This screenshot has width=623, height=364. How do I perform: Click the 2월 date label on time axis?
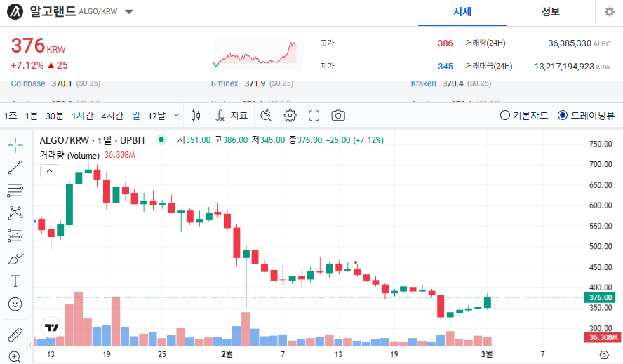tap(227, 354)
